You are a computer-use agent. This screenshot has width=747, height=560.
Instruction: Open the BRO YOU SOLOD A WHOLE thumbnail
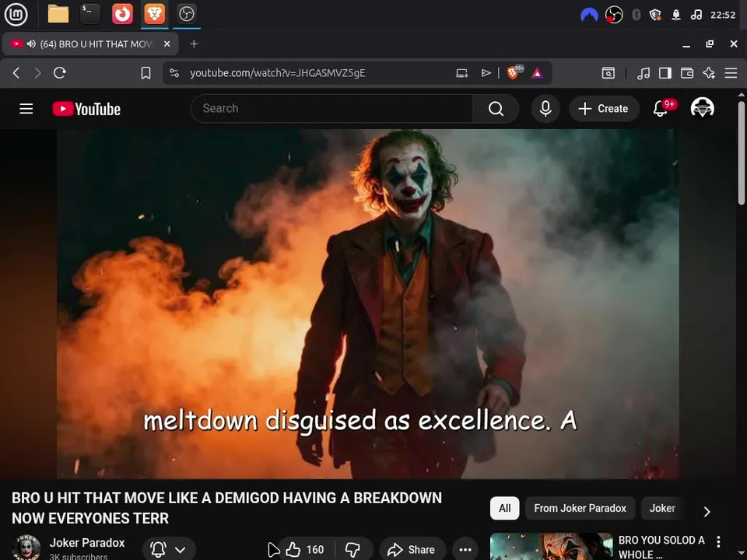551,546
